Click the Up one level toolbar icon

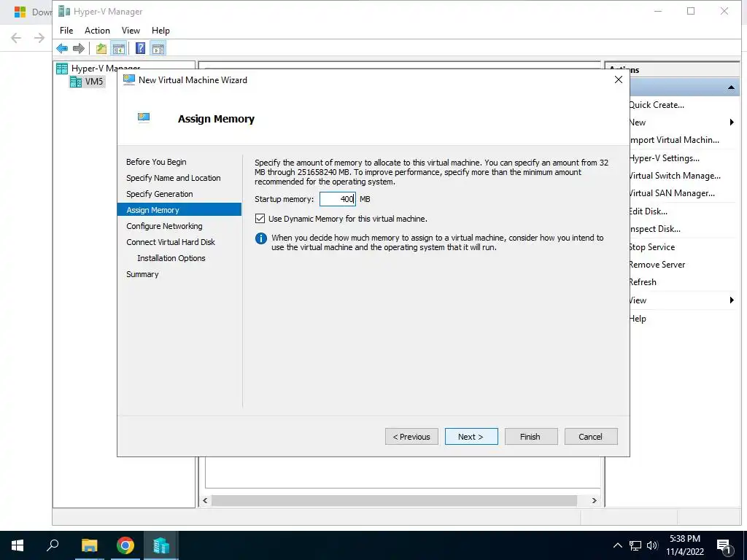101,48
